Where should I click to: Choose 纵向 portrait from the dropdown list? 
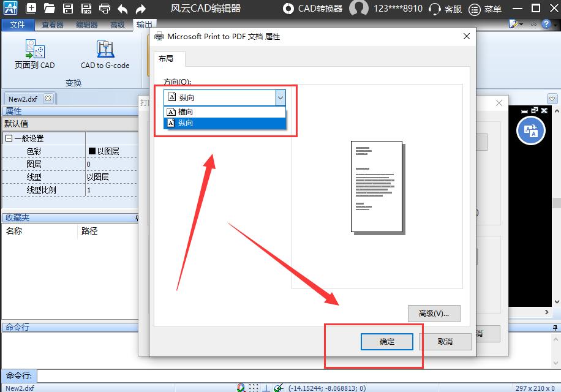pyautogui.click(x=225, y=123)
